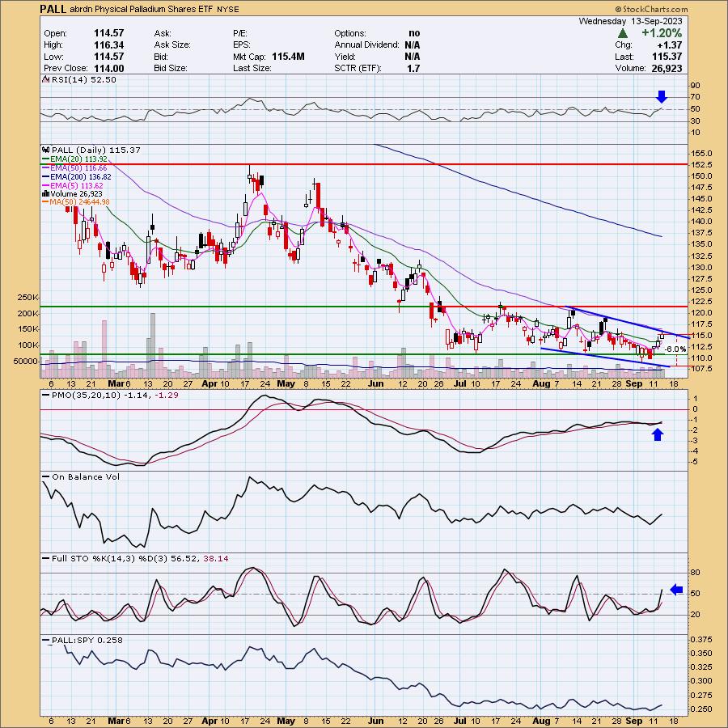Click the EMA(50) 116.66 legend entry
The width and height of the screenshot is (728, 728).
point(74,167)
